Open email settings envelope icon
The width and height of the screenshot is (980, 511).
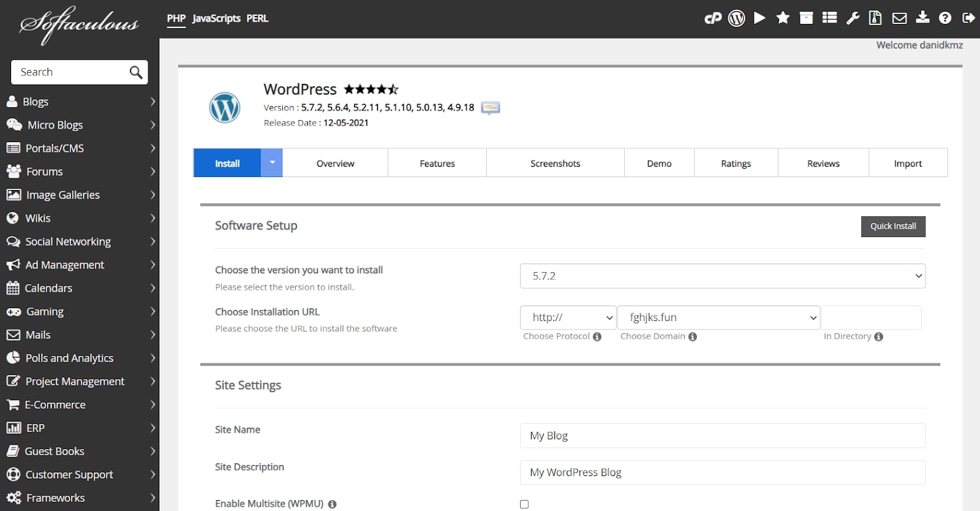pos(899,18)
